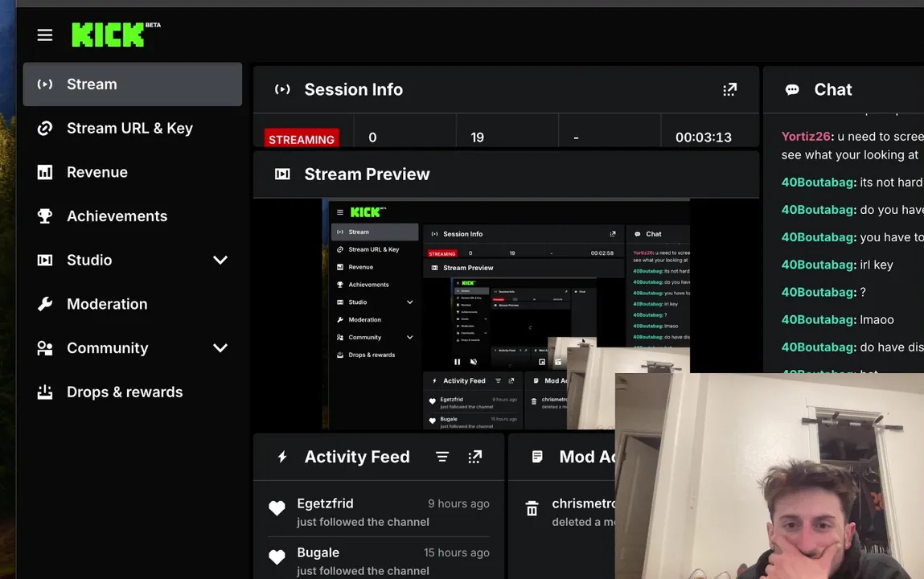Click the Chat speech bubble icon
This screenshot has width=924, height=579.
click(x=792, y=89)
